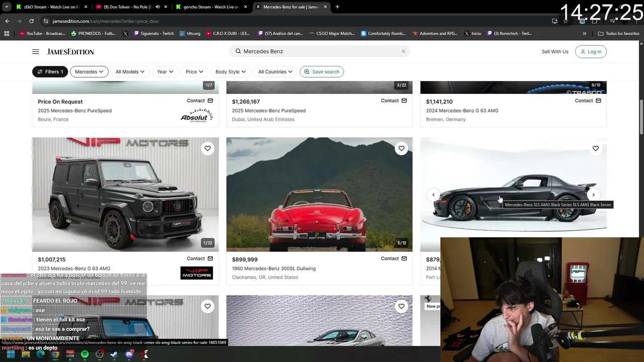Open the VIP Motors dealer logo
Image resolution: width=644 pixels, height=362 pixels.
point(197,273)
